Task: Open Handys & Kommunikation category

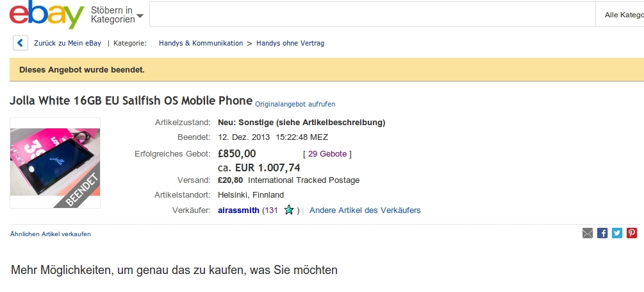Action: point(201,43)
